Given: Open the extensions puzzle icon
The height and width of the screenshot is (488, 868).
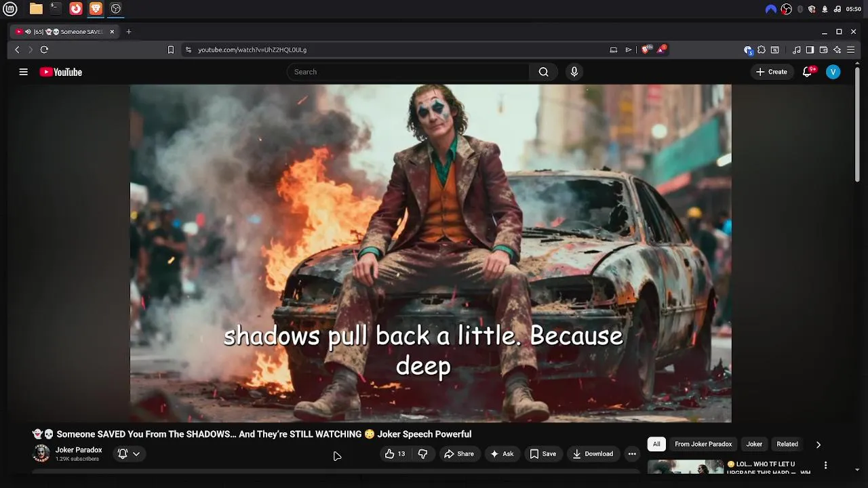Looking at the screenshot, I should (x=762, y=49).
